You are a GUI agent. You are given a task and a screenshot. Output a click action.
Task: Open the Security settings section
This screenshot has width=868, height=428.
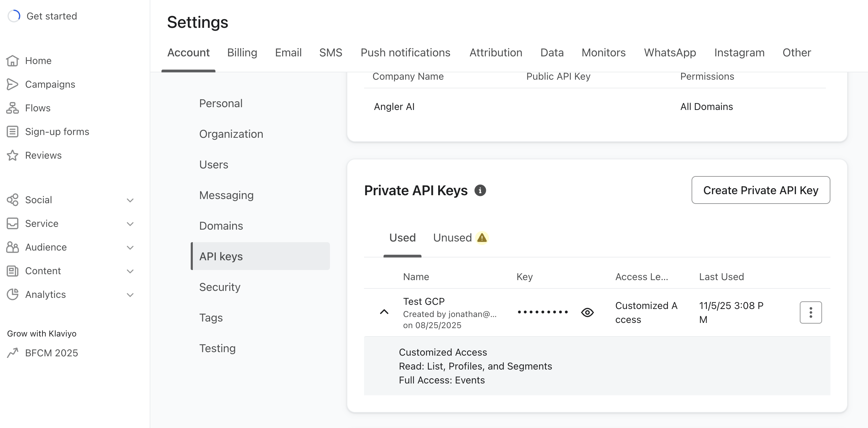coord(220,287)
